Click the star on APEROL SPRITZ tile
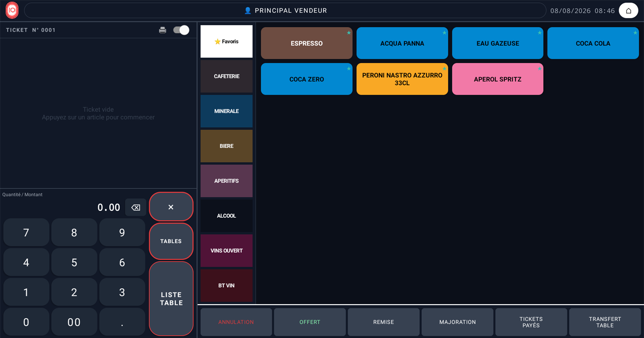Screen dimensions: 644x338 (x=540, y=69)
